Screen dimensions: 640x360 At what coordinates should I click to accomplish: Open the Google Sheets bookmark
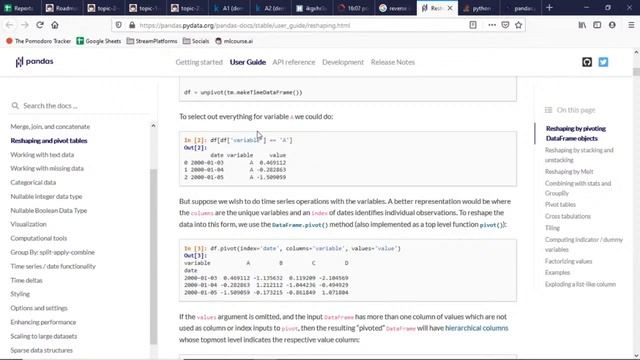tap(99, 41)
